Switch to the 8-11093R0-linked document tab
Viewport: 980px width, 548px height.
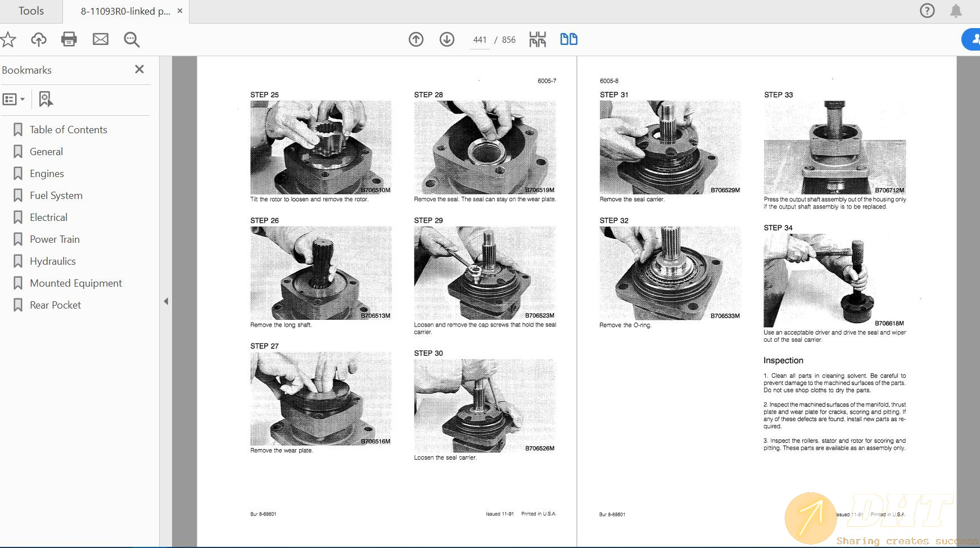[x=125, y=11]
